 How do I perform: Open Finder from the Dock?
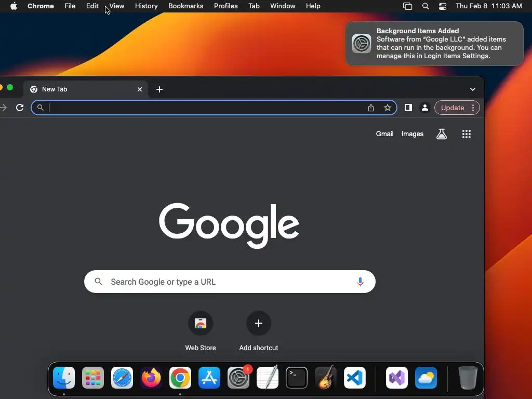pyautogui.click(x=64, y=378)
